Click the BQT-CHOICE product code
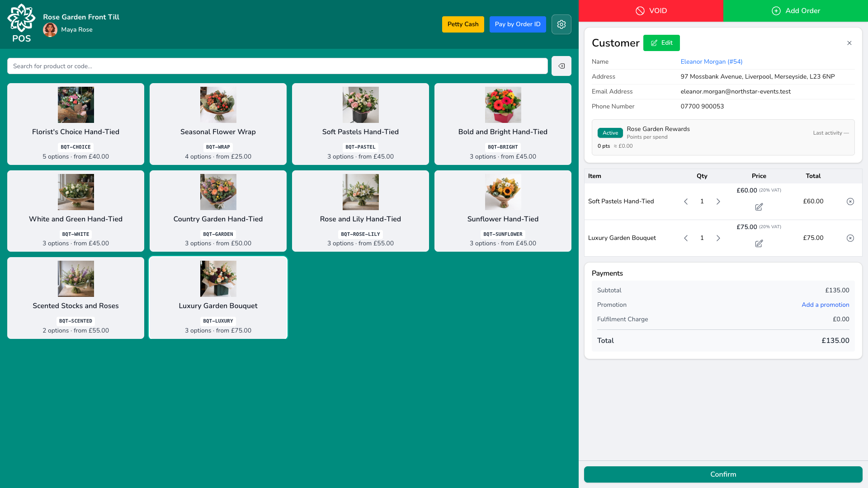 click(76, 147)
